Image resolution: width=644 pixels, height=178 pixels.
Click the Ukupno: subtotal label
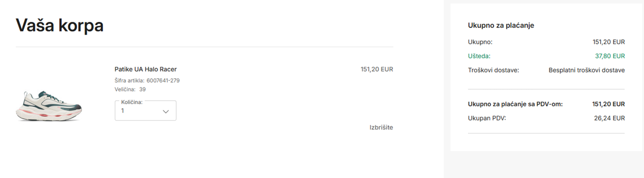point(480,42)
